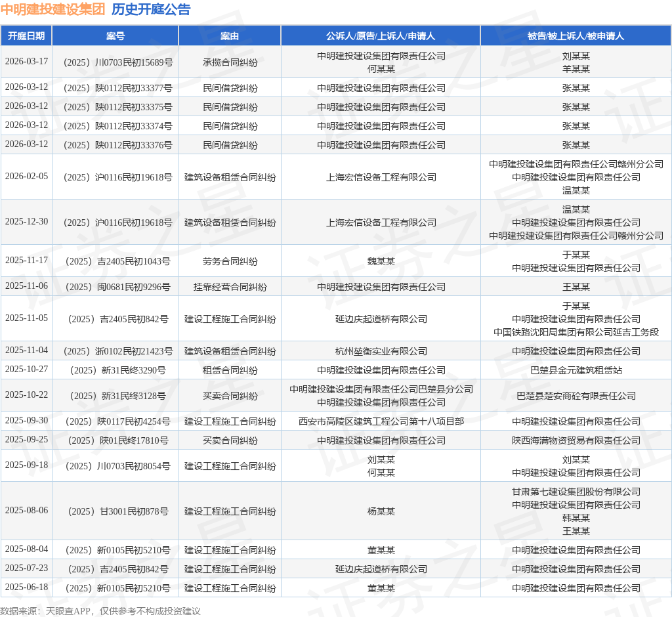Click plaintiff 西安市高陵区建筑工程公司第十八项目部
This screenshot has width=672, height=617.
coord(381,421)
